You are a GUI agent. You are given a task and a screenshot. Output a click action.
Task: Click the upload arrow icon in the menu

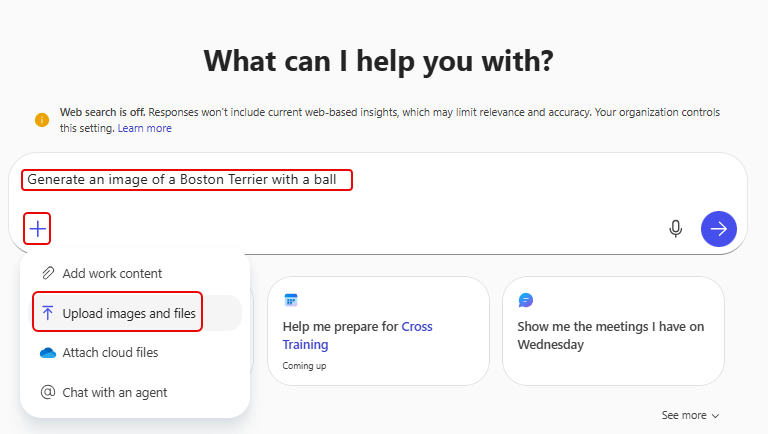pyautogui.click(x=47, y=313)
